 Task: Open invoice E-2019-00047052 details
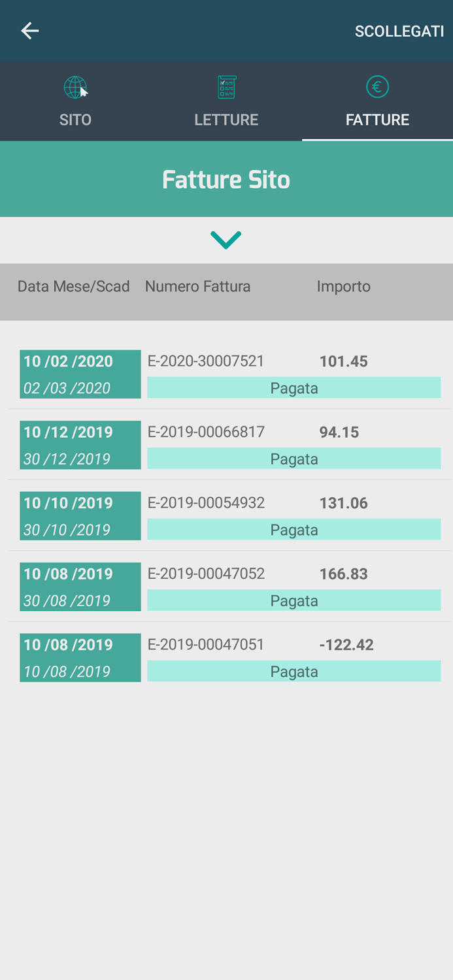coord(206,573)
